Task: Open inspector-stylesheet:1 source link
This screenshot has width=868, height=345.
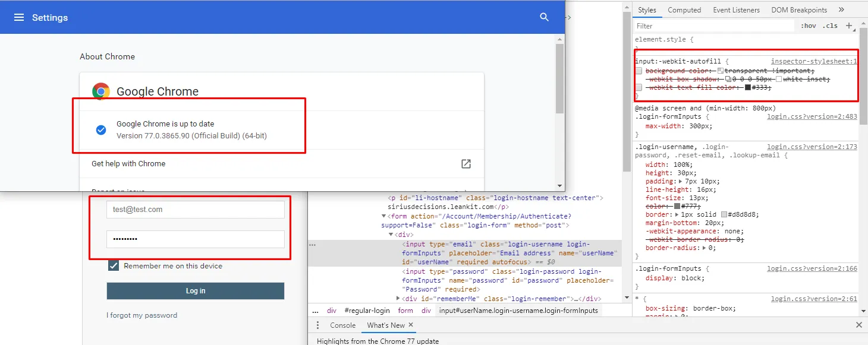Action: [x=814, y=61]
